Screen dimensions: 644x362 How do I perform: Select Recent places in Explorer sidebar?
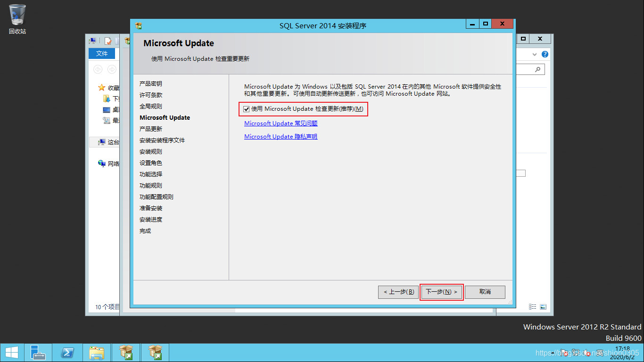(x=111, y=120)
